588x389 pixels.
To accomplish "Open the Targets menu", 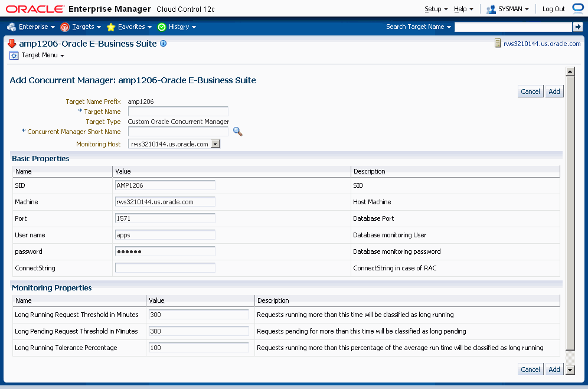I will pyautogui.click(x=87, y=27).
